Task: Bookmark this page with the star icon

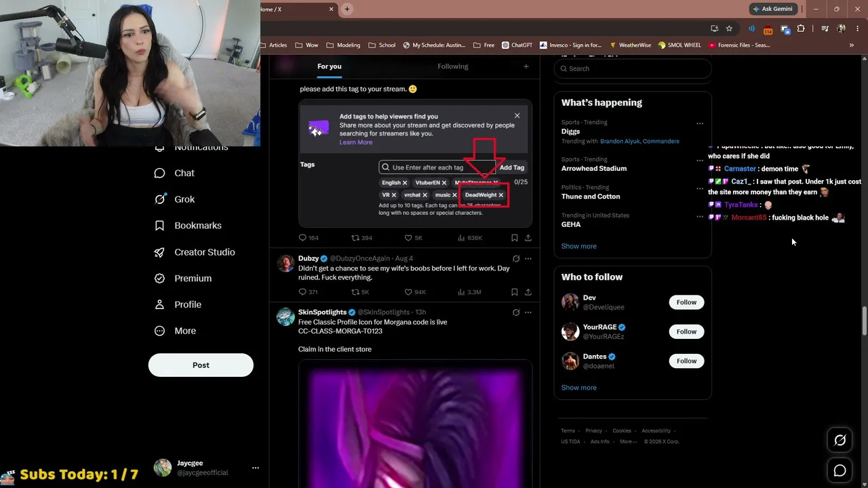Action: point(729,28)
